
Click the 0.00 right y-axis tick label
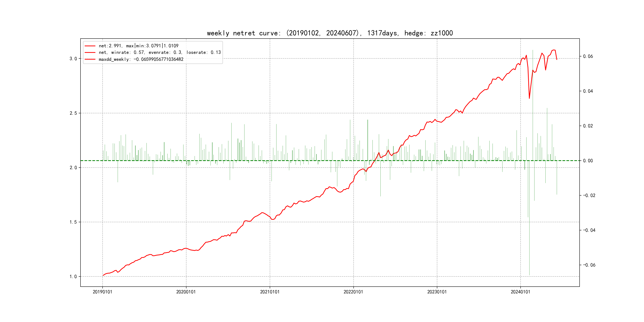pyautogui.click(x=588, y=161)
